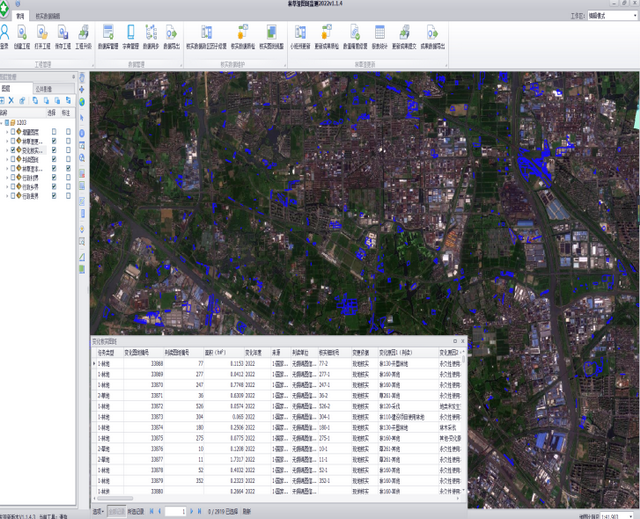Expand the 变化核实 layer node
Viewport: 640px width, 519px height.
pos(7,150)
